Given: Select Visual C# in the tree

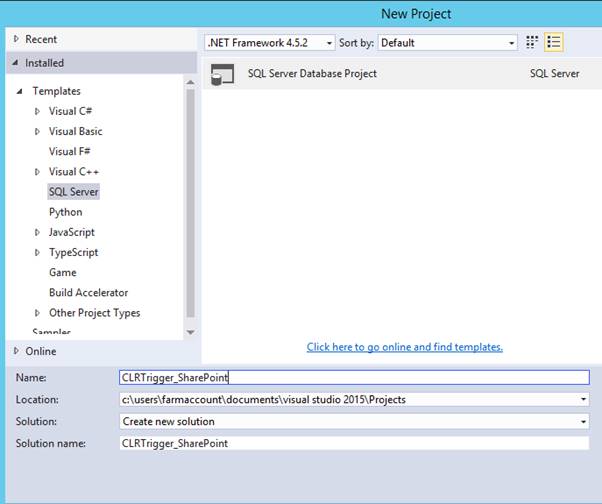Looking at the screenshot, I should point(70,111).
